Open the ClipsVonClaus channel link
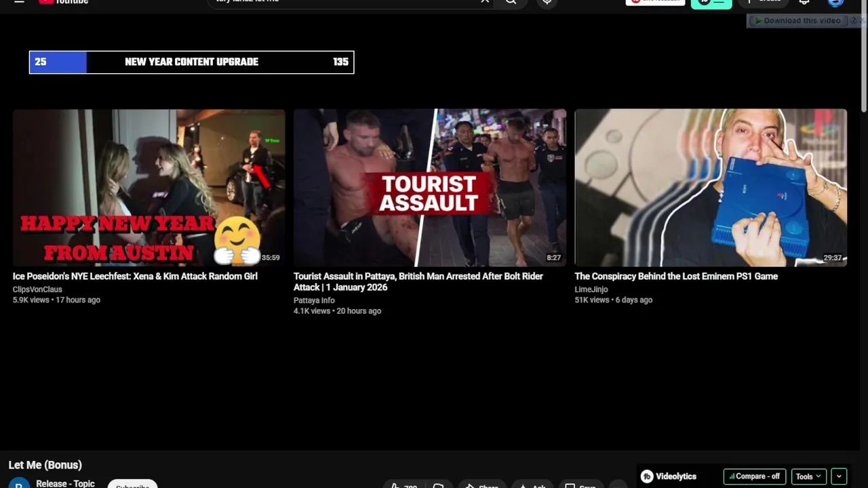Screen dimensions: 868x488 point(37,289)
